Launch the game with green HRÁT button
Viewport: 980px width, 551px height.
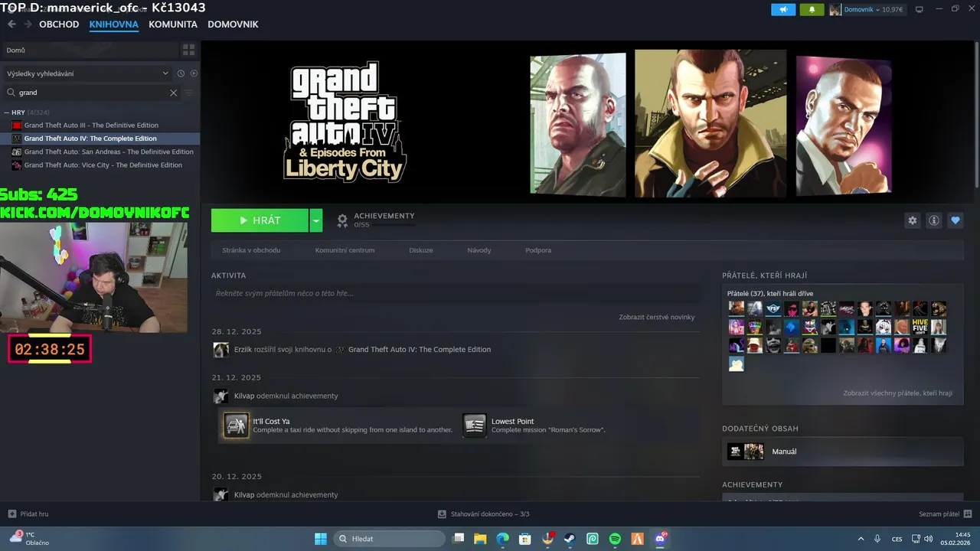tap(260, 220)
